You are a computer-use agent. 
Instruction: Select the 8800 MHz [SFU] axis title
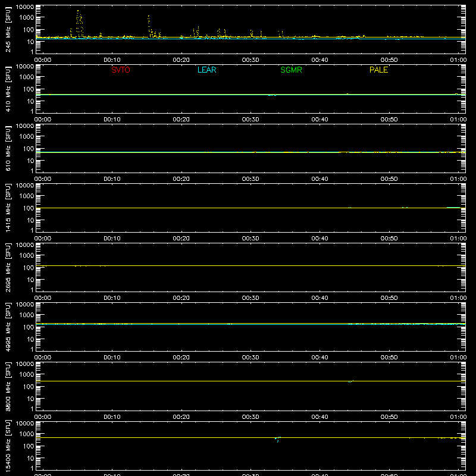coord(8,386)
